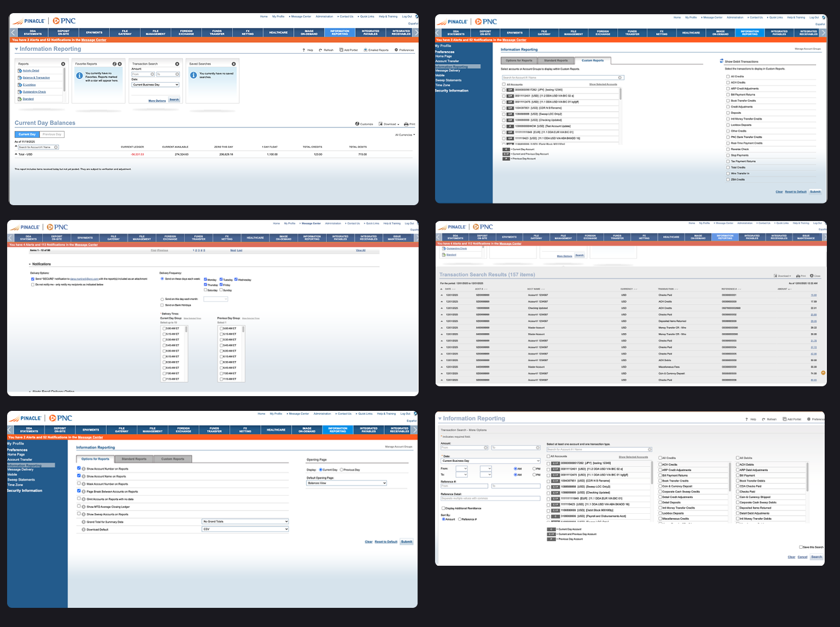Viewport: 840px width, 627px height.
Task: Print Current Day Balances with the printer icon
Action: point(406,124)
